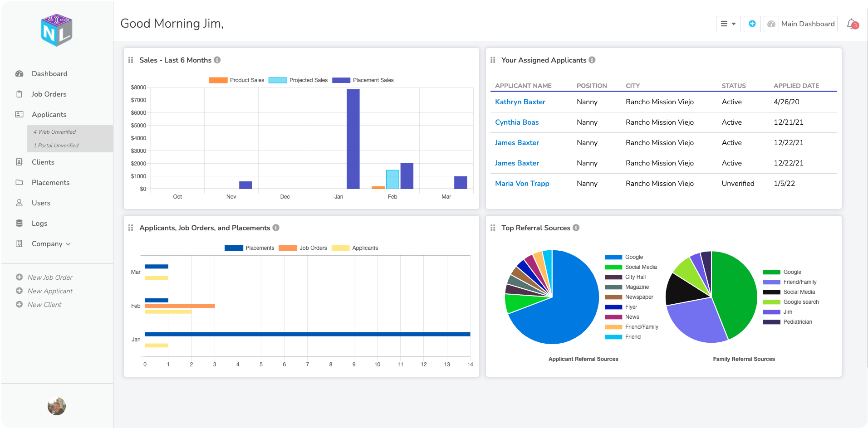Click Google blue swatch in applicant referral legend
This screenshot has width=868, height=428.
[613, 257]
